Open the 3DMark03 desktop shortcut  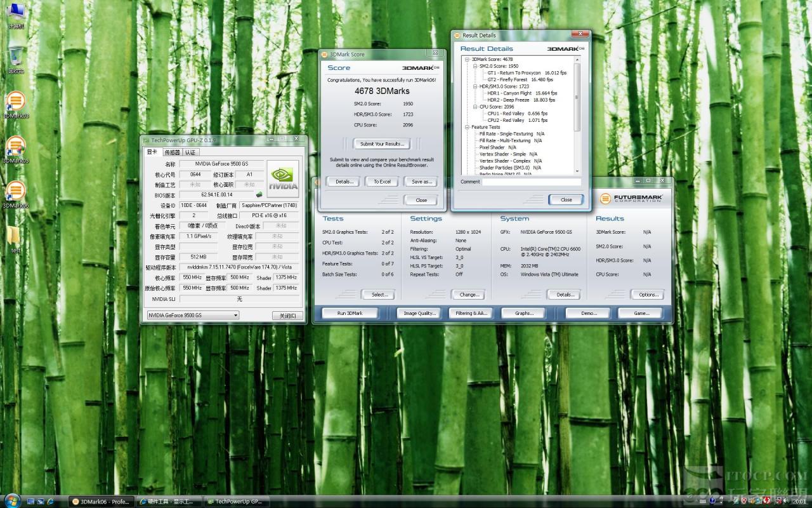pos(16,105)
